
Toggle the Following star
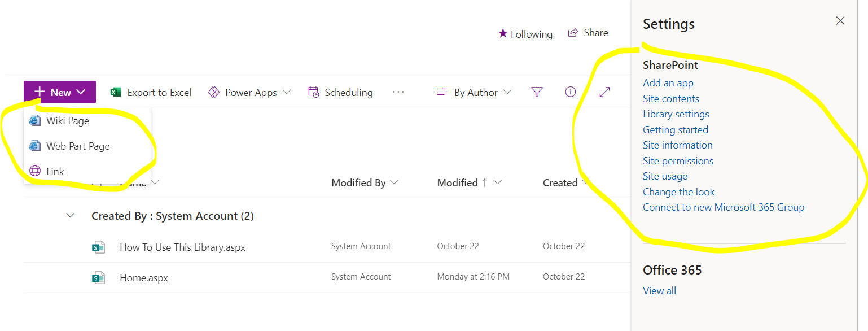pyautogui.click(x=502, y=33)
